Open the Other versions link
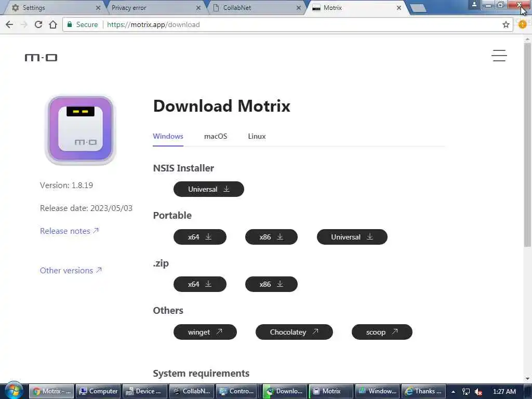Screen dimensions: 532x399 click(x=71, y=270)
